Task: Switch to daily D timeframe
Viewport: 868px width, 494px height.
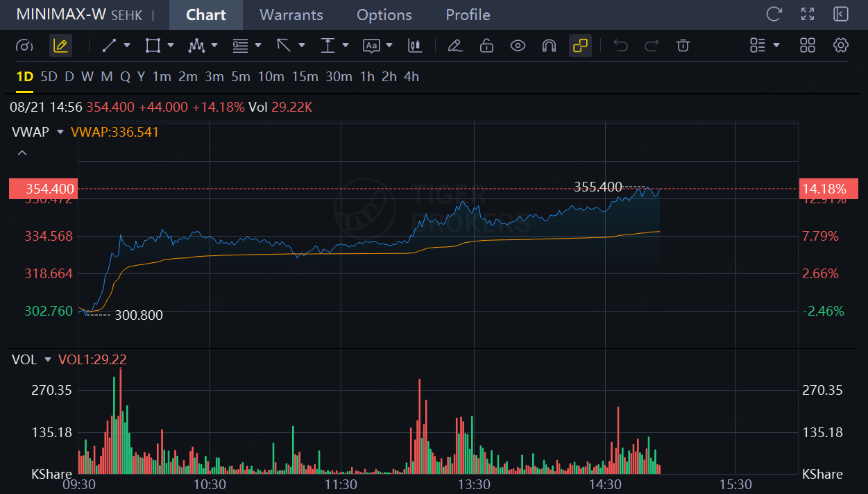Action: 69,77
